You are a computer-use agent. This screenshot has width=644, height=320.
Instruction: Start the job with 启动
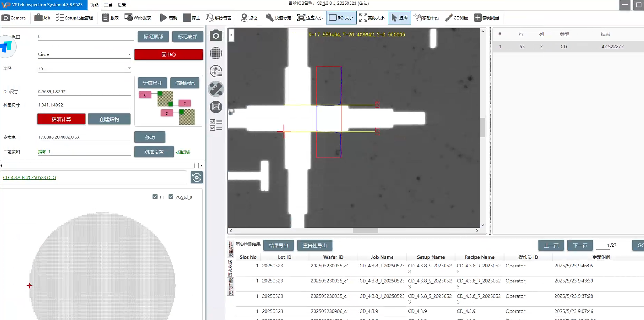coord(169,18)
